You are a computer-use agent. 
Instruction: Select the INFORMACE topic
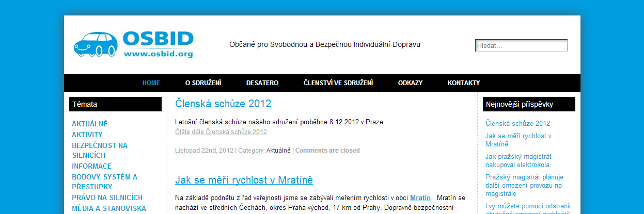[91, 166]
